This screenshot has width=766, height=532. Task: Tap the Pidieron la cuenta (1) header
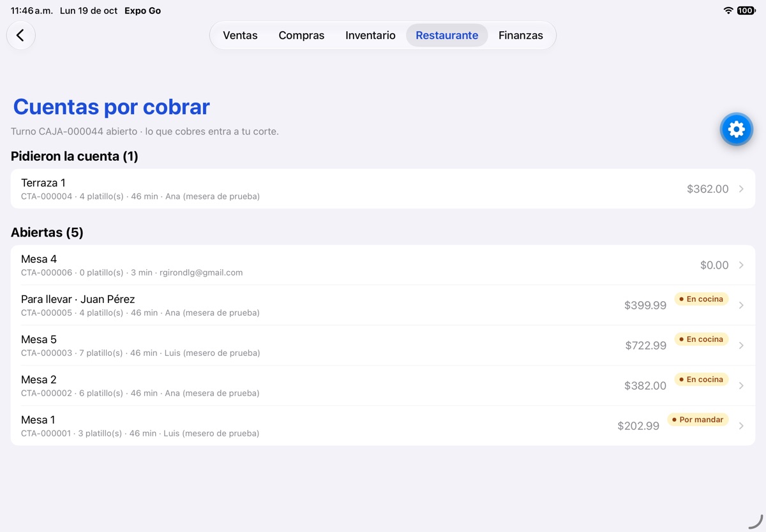[x=75, y=156]
